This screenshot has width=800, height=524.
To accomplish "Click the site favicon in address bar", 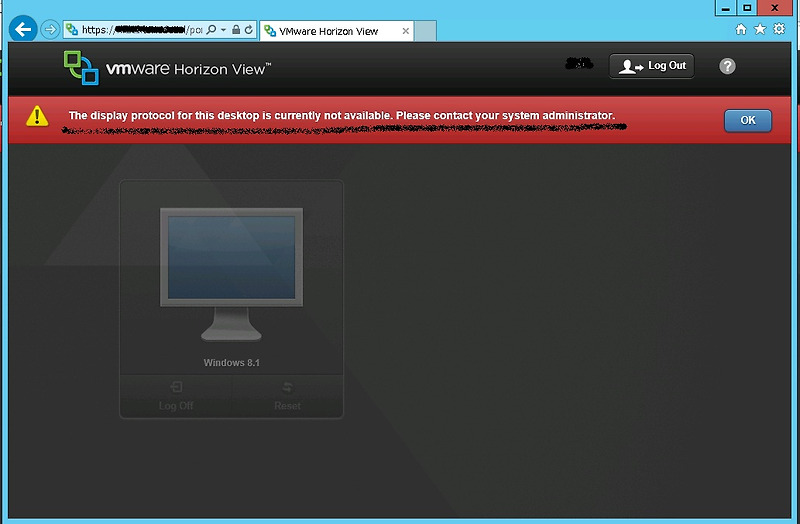I will pos(72,30).
